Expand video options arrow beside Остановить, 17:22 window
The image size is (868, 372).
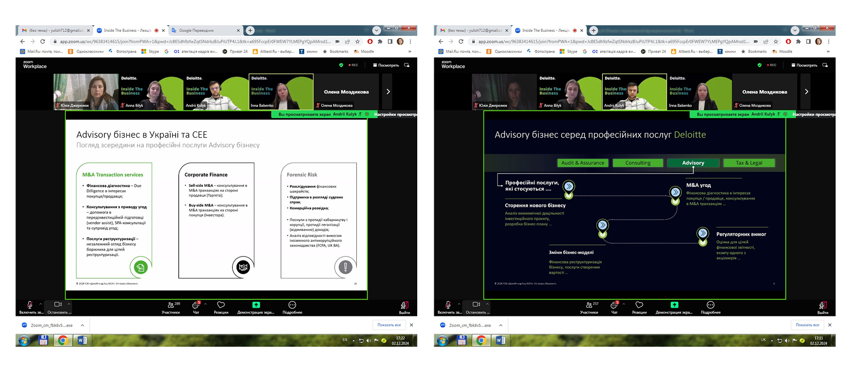tap(69, 303)
